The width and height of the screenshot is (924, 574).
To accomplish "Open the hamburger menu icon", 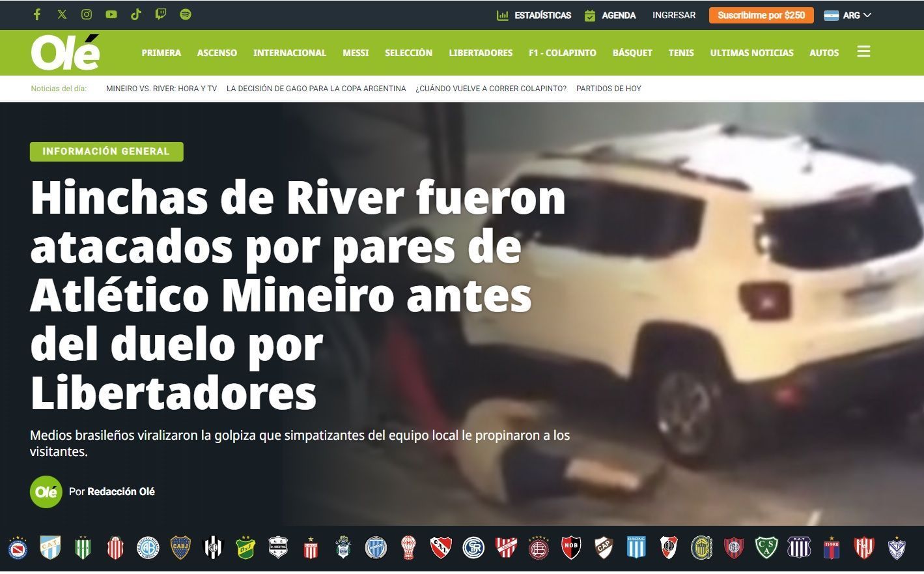I will click(x=863, y=51).
